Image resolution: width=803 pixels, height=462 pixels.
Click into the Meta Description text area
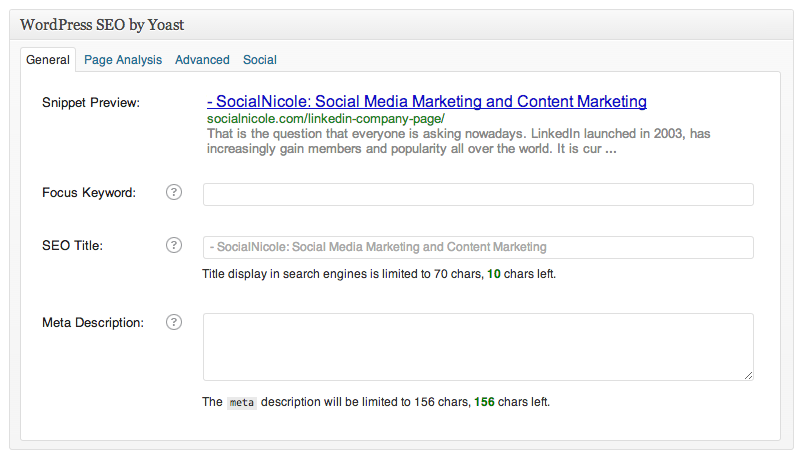tap(478, 346)
